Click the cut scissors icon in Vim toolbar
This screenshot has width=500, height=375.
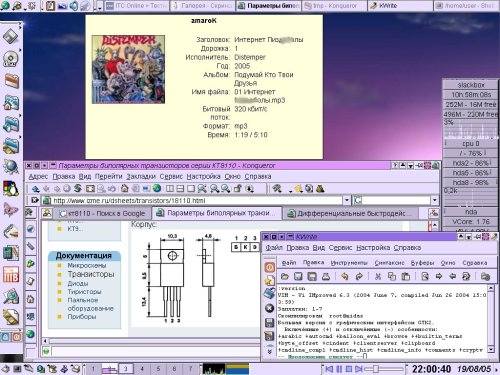tap(378, 276)
